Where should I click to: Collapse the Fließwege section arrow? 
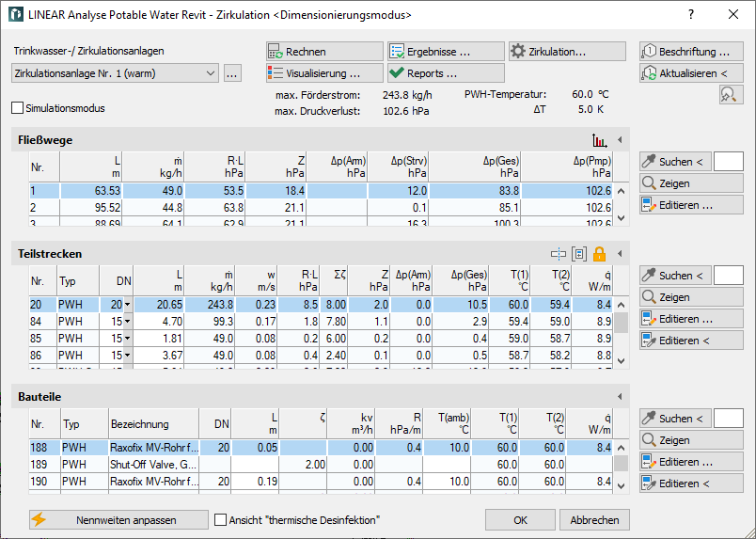pyautogui.click(x=620, y=140)
